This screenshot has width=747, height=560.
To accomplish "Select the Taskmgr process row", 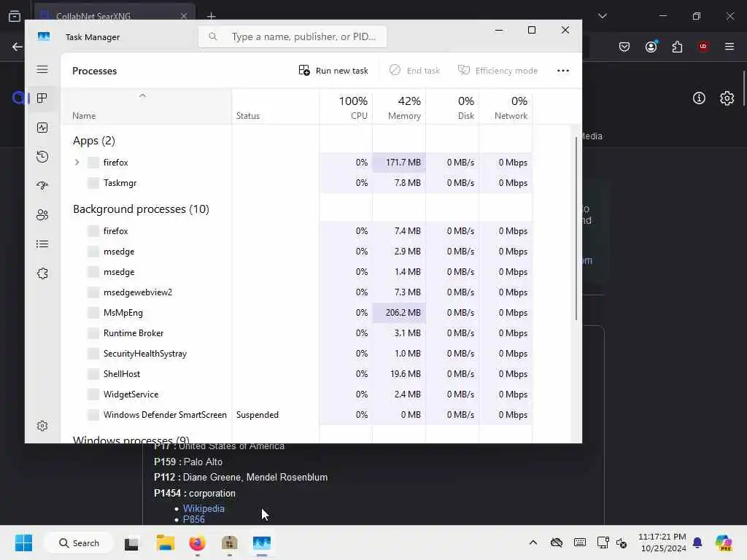I will [298, 183].
